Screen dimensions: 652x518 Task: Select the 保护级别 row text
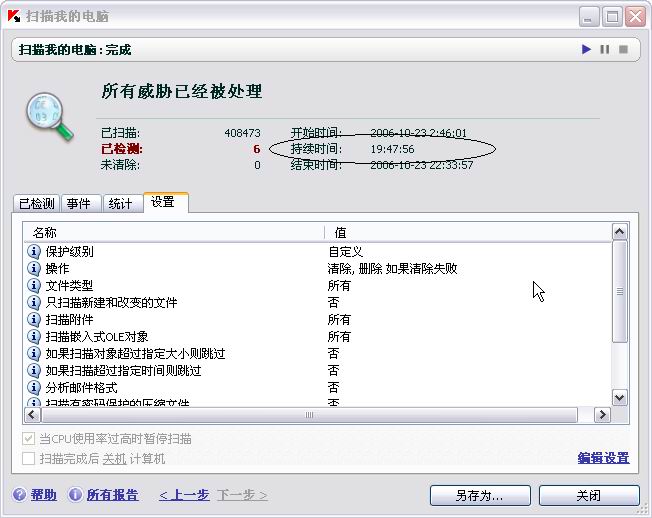pos(69,252)
